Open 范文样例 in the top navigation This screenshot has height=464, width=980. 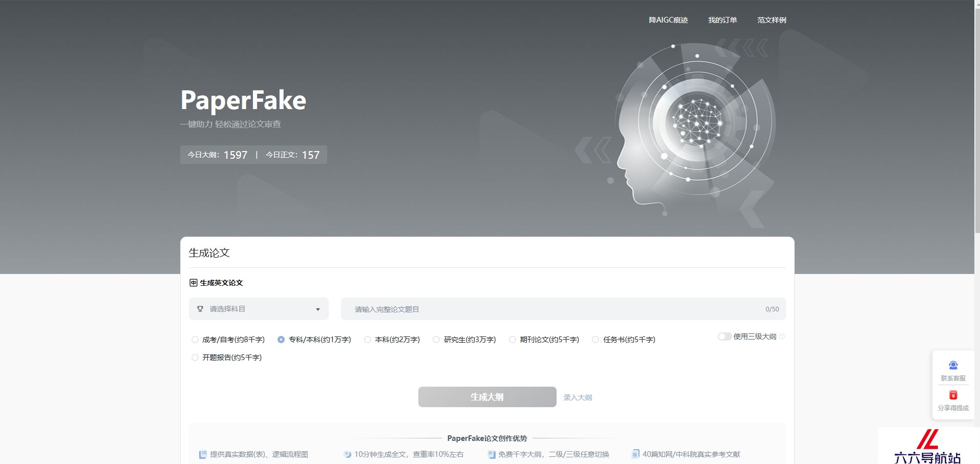(x=772, y=20)
